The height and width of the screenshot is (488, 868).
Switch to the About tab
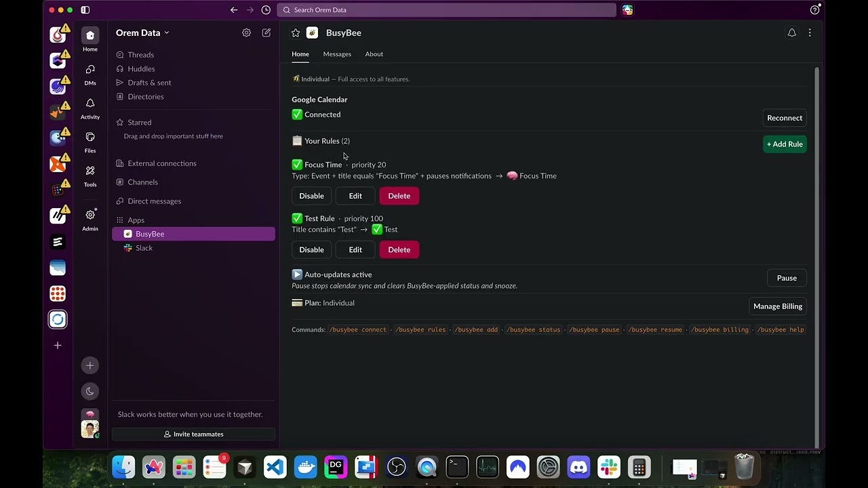[x=374, y=54]
